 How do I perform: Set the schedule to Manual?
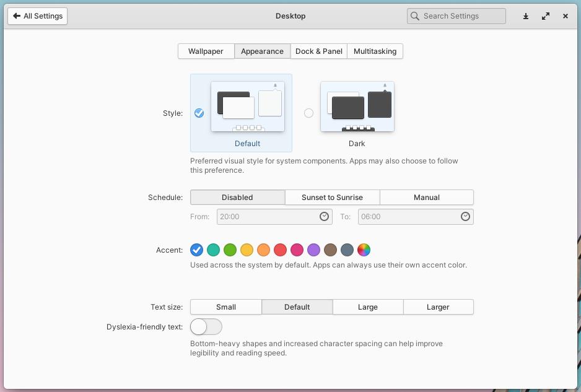426,197
